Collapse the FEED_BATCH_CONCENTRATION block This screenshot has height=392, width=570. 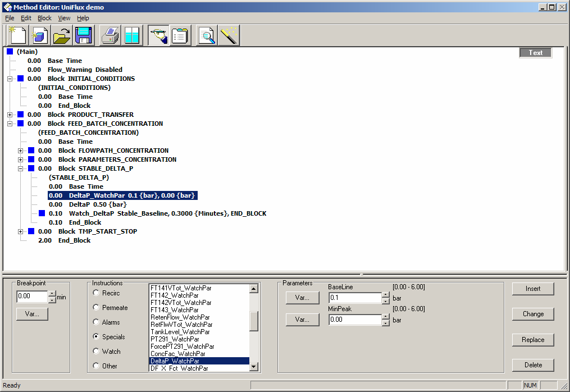click(x=10, y=124)
